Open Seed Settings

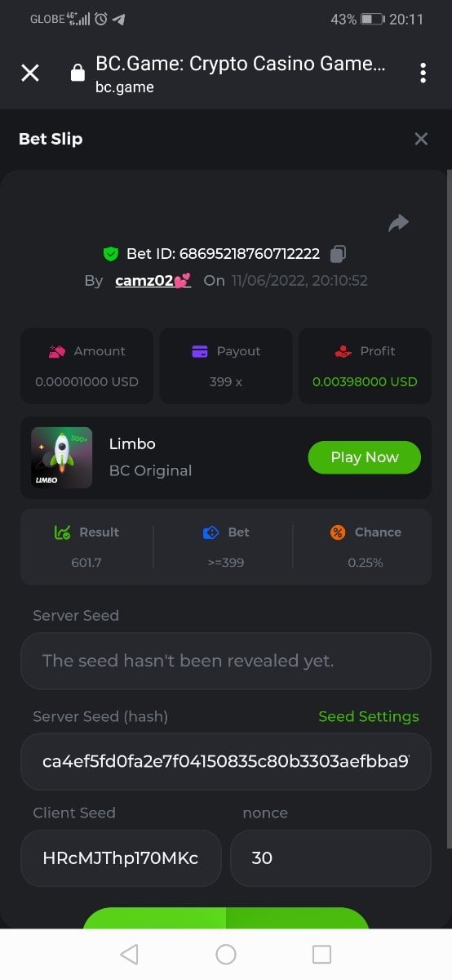point(369,716)
